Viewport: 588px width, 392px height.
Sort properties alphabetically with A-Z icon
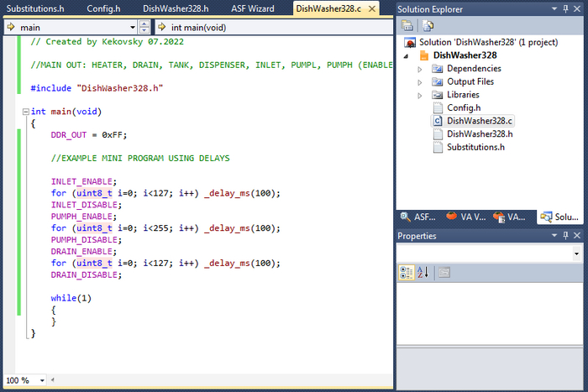pos(423,272)
